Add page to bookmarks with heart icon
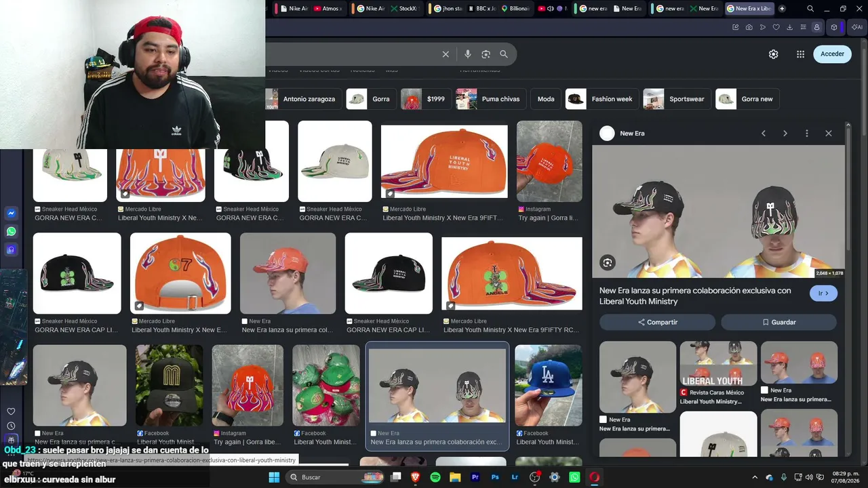This screenshot has height=488, width=868. 776,27
